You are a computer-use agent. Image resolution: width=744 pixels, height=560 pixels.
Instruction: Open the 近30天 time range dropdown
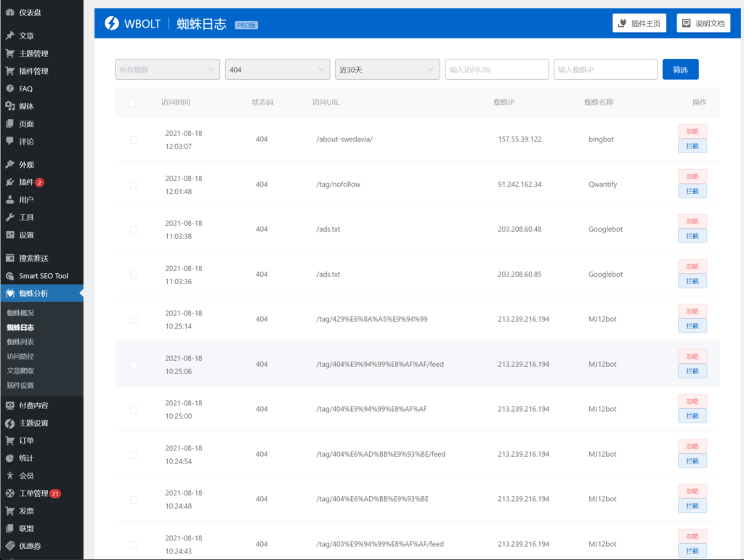[x=387, y=70]
